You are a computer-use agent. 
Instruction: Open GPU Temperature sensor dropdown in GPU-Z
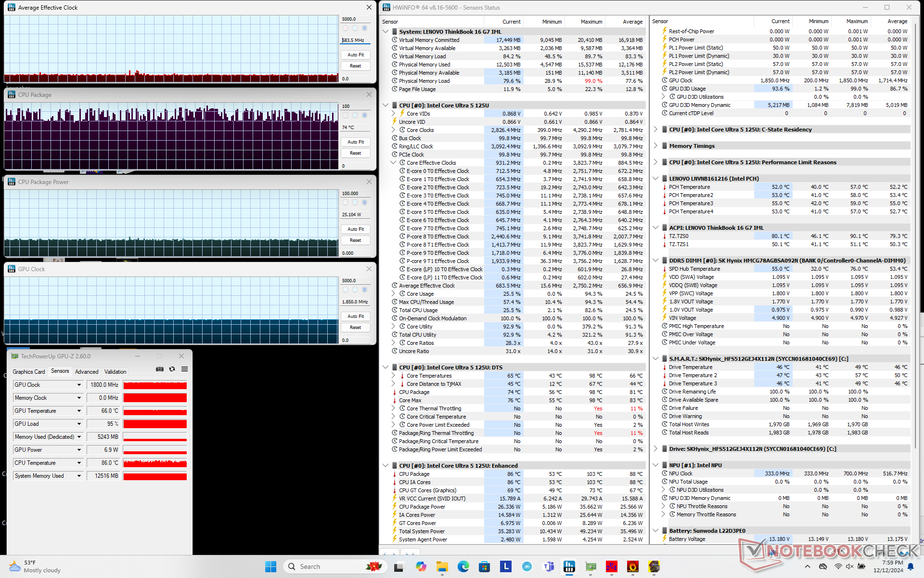coord(79,411)
